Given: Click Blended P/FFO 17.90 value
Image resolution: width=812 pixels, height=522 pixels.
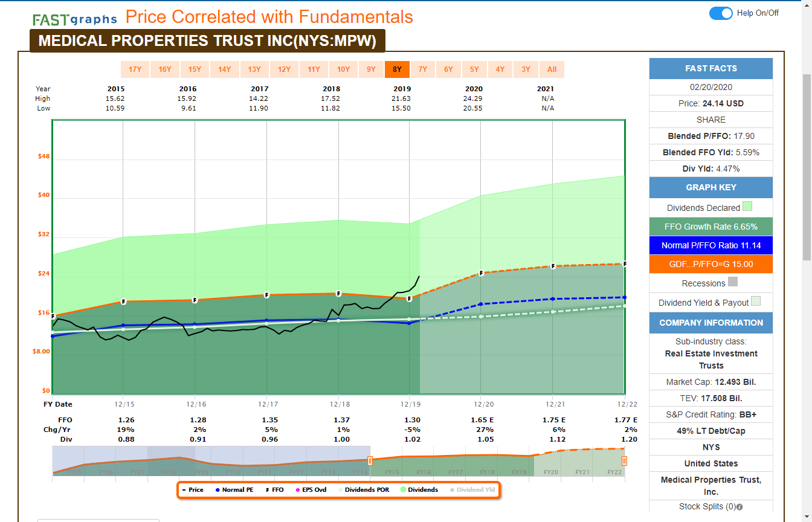Looking at the screenshot, I should (744, 136).
